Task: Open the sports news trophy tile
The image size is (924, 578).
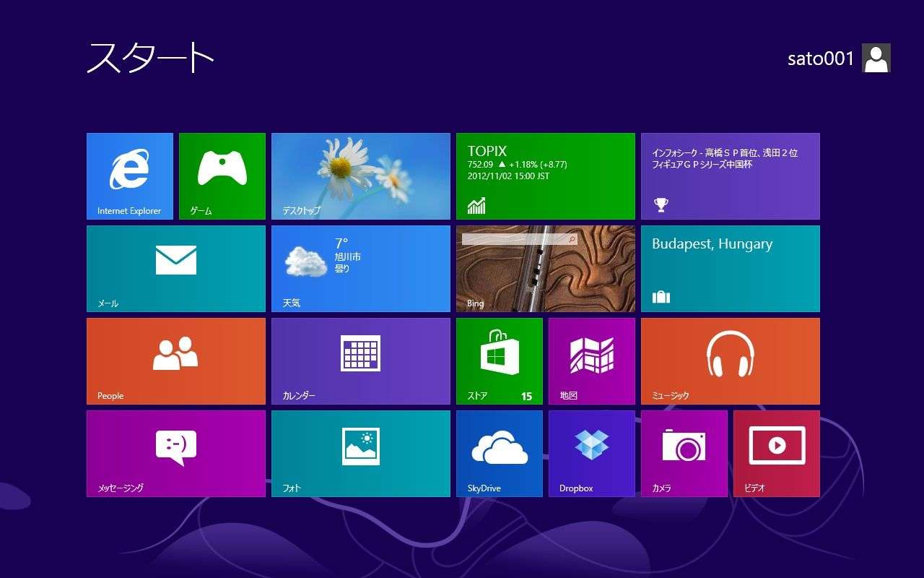Action: 731,176
